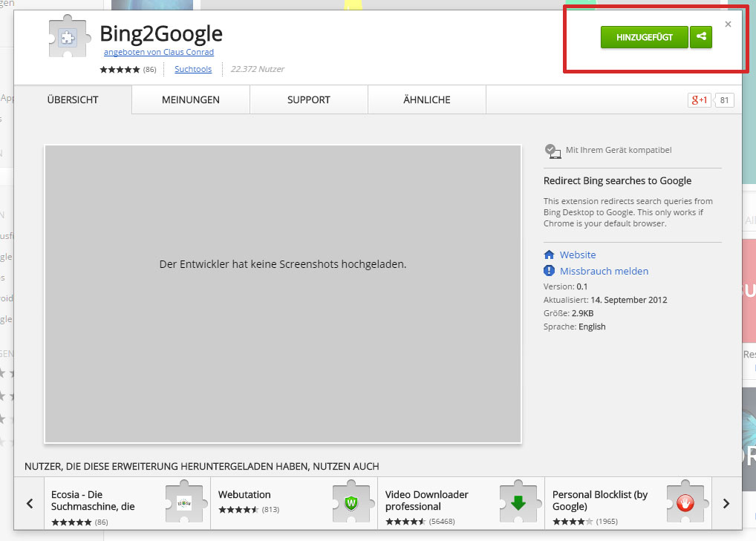The height and width of the screenshot is (541, 756).
Task: Click the 'NUTZER, DIE DIESE ERWEITERUNG HERUNTERGELADEN HABEN' heading
Action: click(x=202, y=466)
